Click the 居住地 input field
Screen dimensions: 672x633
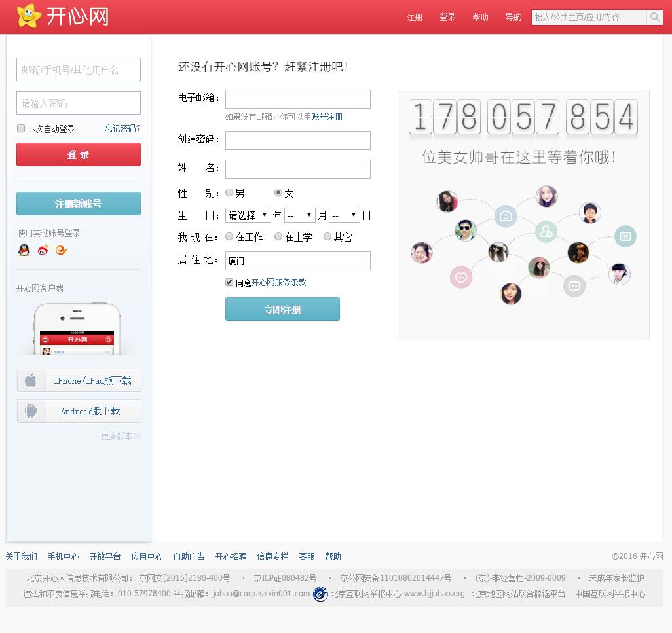pos(298,261)
